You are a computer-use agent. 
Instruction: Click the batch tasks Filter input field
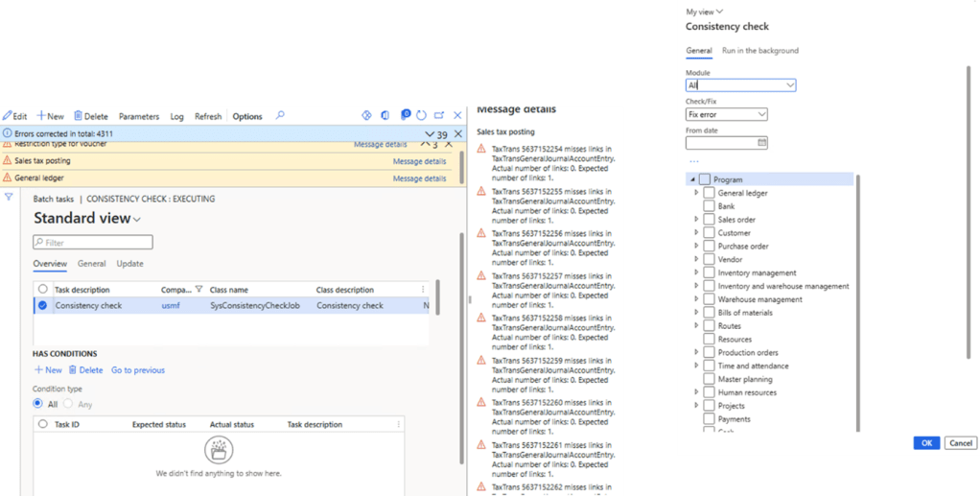[x=92, y=243]
